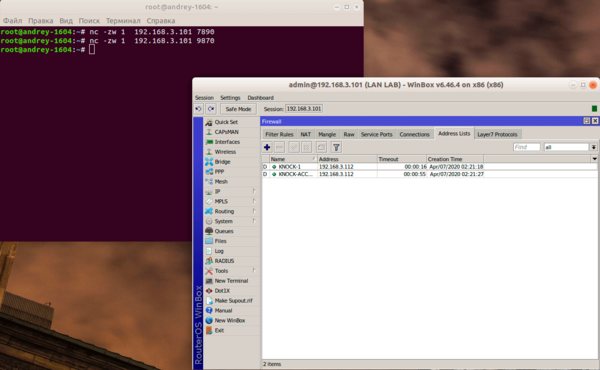
Task: Sort by Creation Time column header
Action: point(455,159)
